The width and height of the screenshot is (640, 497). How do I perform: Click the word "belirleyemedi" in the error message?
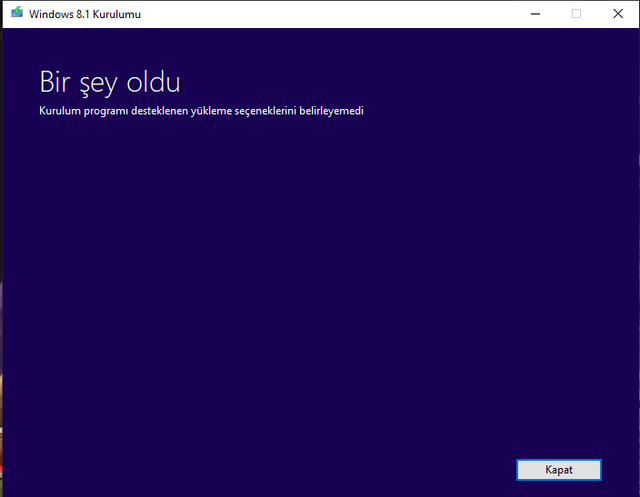[x=332, y=111]
